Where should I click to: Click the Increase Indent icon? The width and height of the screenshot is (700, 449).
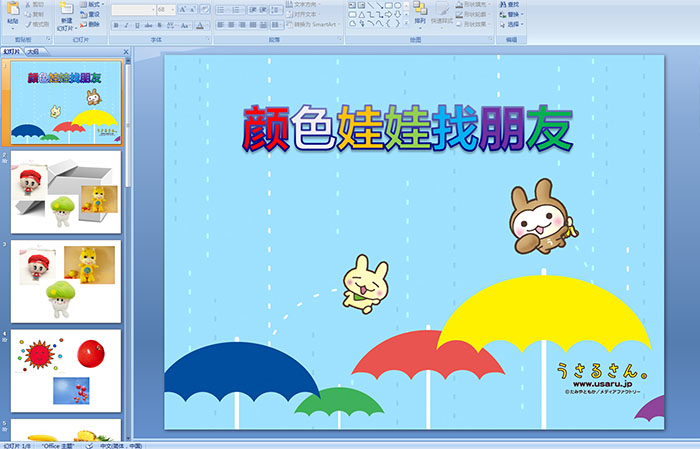[x=263, y=9]
